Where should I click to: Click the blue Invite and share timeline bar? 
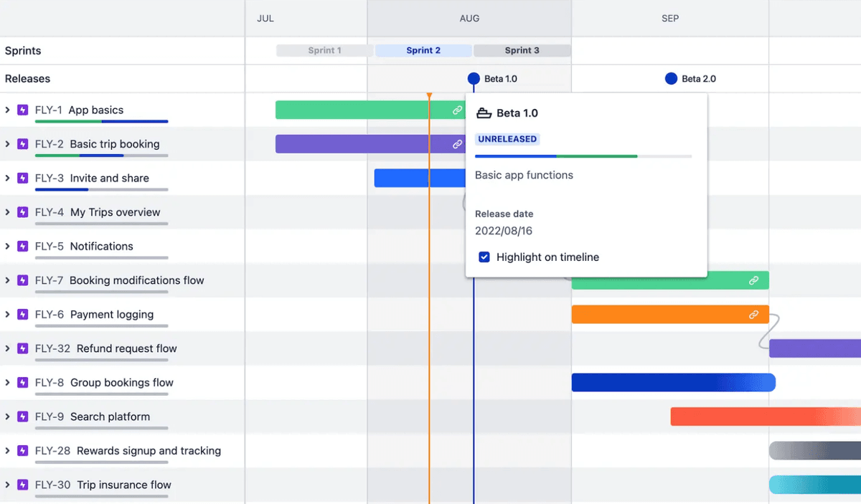[x=420, y=179]
